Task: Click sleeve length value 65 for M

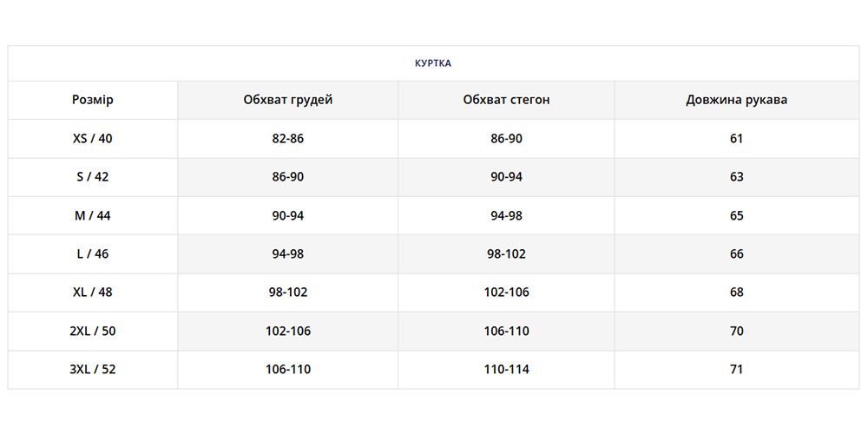Action: [736, 215]
